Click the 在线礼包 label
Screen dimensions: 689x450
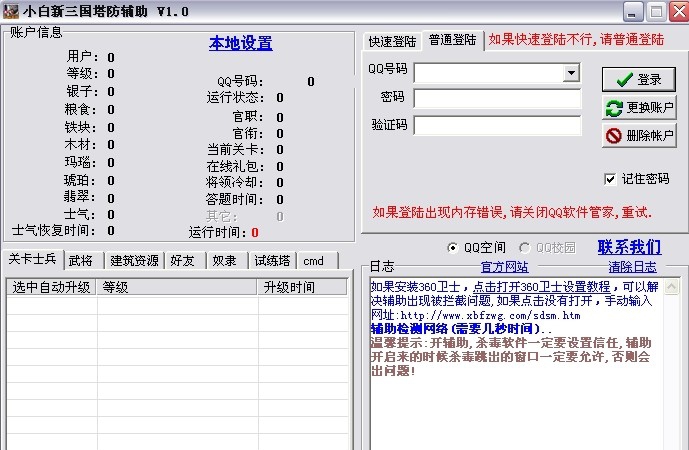(235, 167)
